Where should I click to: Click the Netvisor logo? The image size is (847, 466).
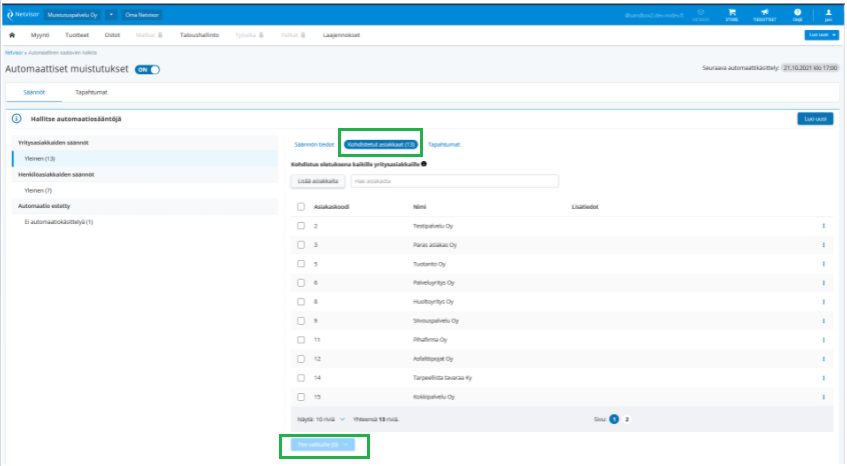(x=23, y=15)
